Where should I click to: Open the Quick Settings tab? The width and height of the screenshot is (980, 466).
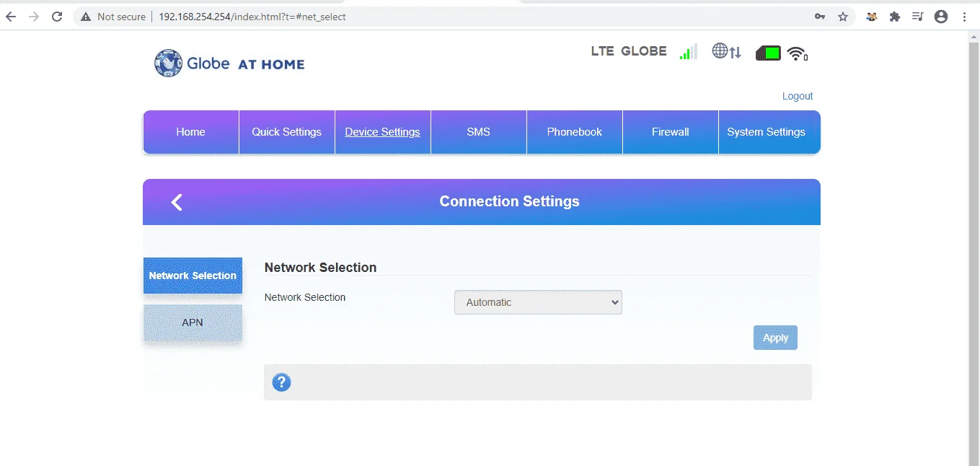(287, 132)
